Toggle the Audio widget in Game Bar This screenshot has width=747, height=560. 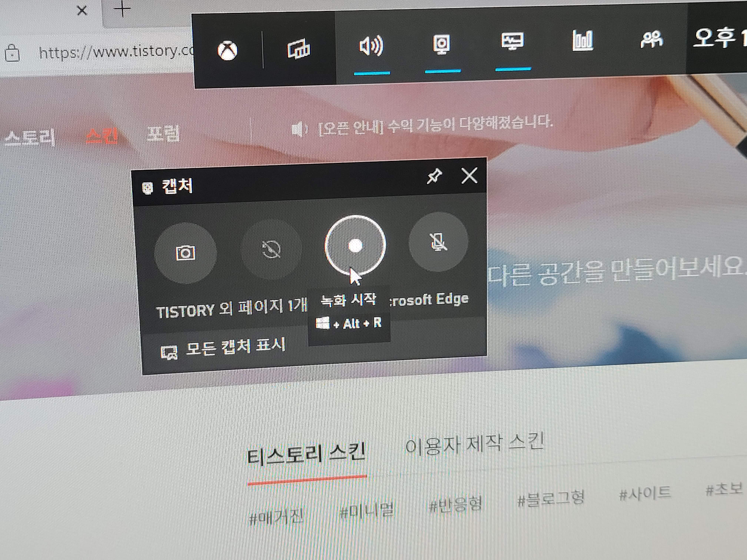tap(371, 46)
